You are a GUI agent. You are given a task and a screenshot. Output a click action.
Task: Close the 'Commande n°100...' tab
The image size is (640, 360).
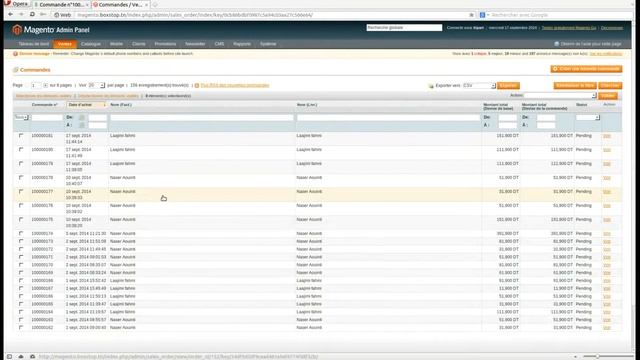click(87, 4)
